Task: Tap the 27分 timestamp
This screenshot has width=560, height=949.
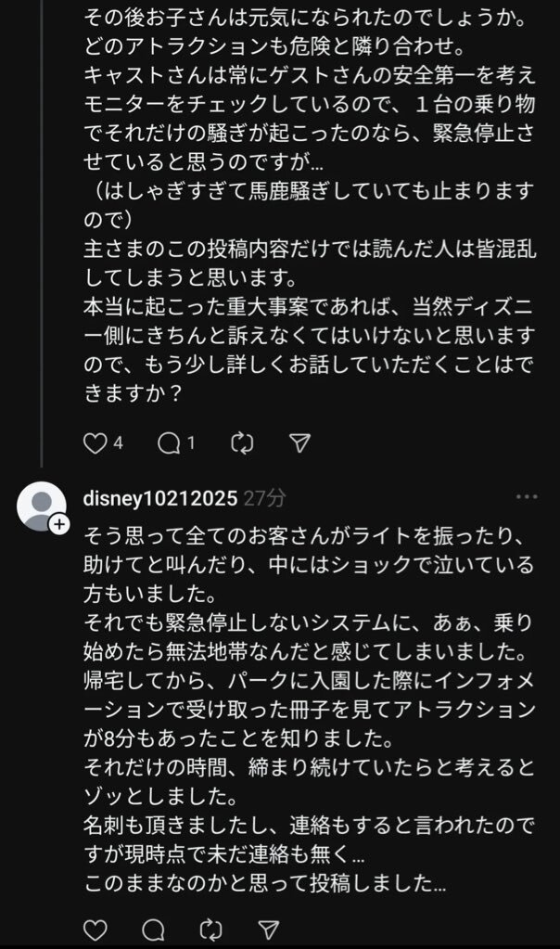Action: pos(264,498)
